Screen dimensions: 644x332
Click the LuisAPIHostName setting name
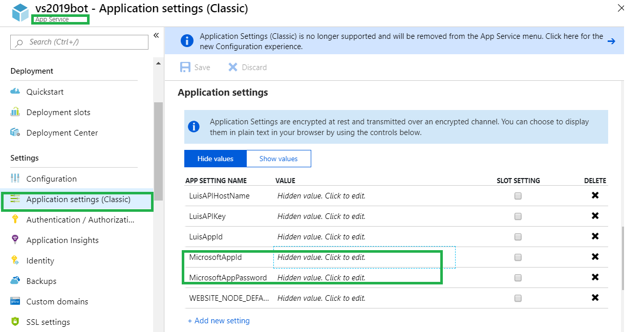pos(219,196)
